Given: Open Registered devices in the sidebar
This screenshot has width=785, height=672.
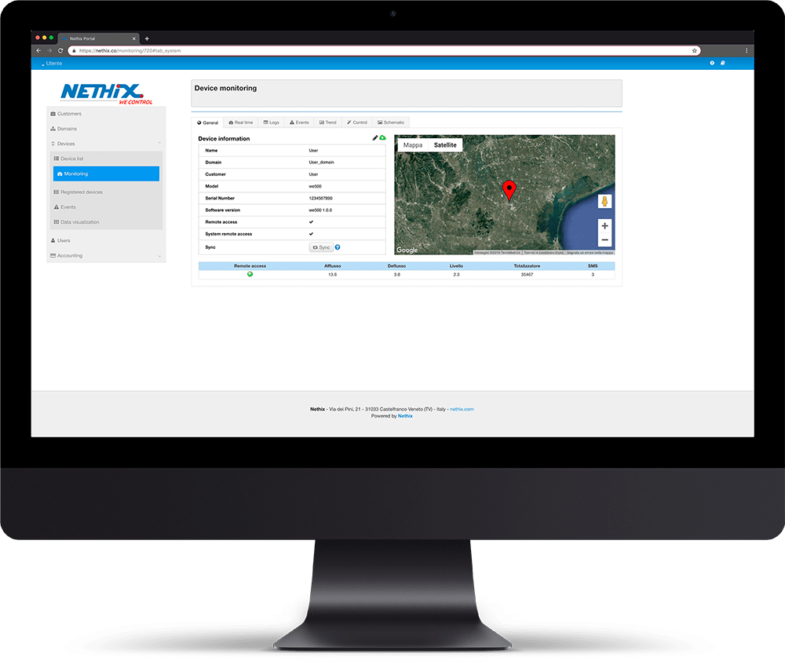Looking at the screenshot, I should tap(81, 192).
